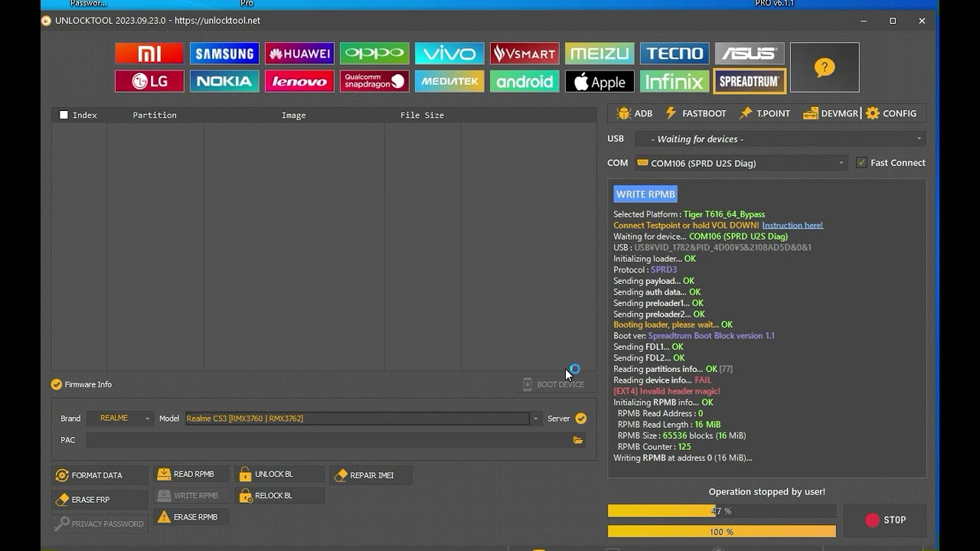
Task: Click the Image column header
Action: point(294,115)
